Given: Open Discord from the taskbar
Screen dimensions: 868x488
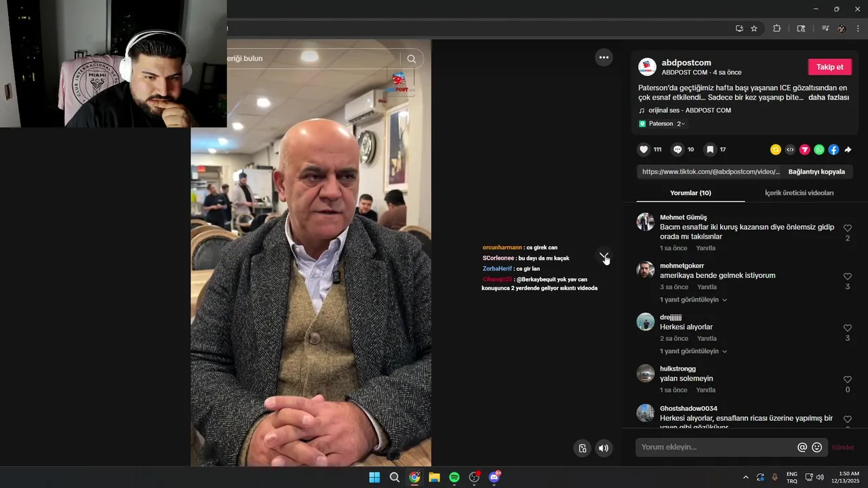Looking at the screenshot, I should click(x=495, y=477).
